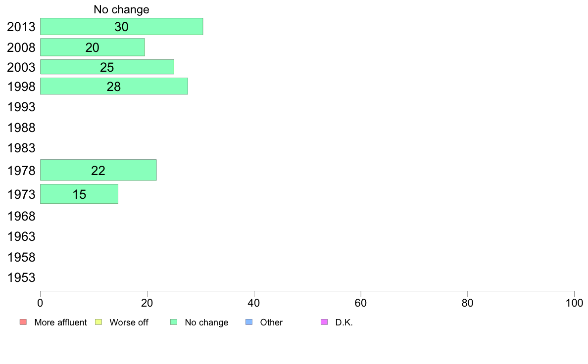The height and width of the screenshot is (364, 588).
Task: Click the 1993 year label
Action: (21, 107)
